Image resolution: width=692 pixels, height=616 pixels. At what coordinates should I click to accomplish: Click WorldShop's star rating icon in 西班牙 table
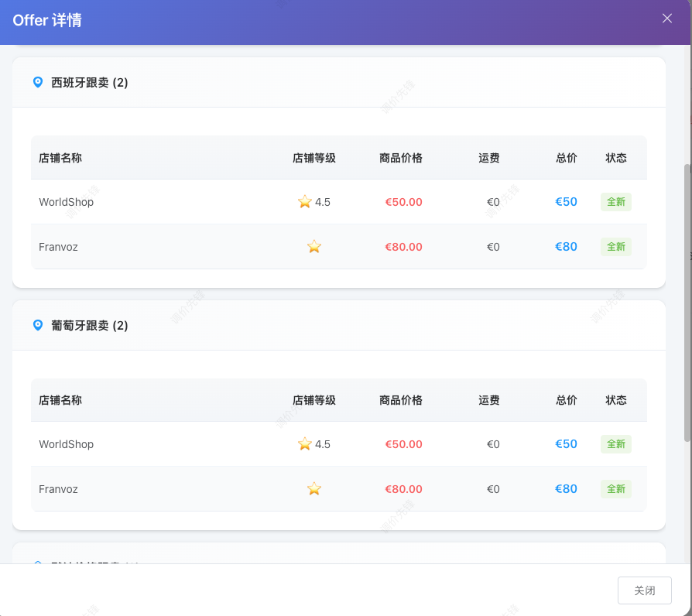(x=305, y=202)
